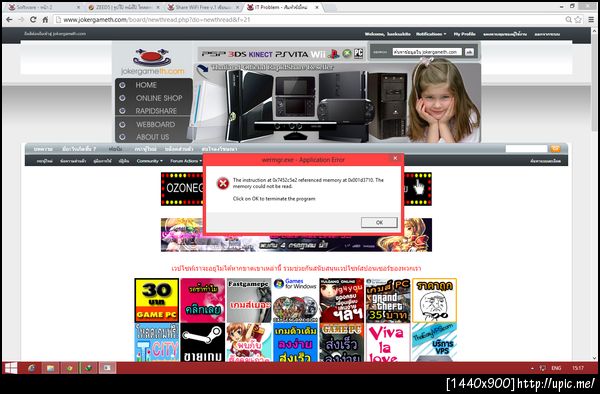The image size is (600, 394).
Task: Expand the Community dropdown
Action: click(150, 161)
